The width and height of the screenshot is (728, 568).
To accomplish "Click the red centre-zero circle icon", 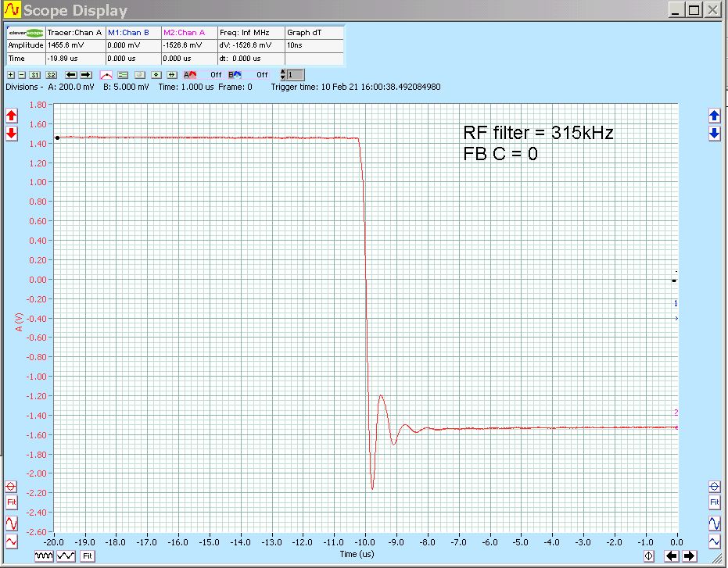I will [x=11, y=486].
